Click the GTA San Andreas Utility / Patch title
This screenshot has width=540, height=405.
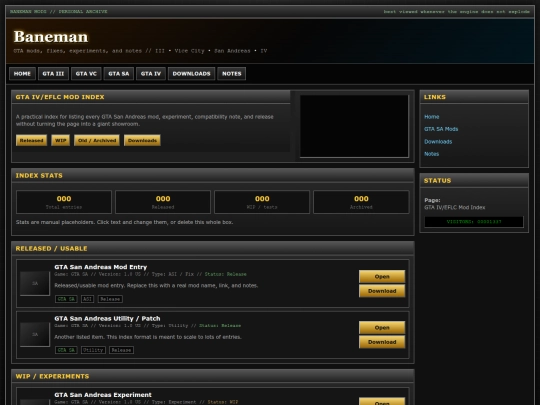coord(107,319)
